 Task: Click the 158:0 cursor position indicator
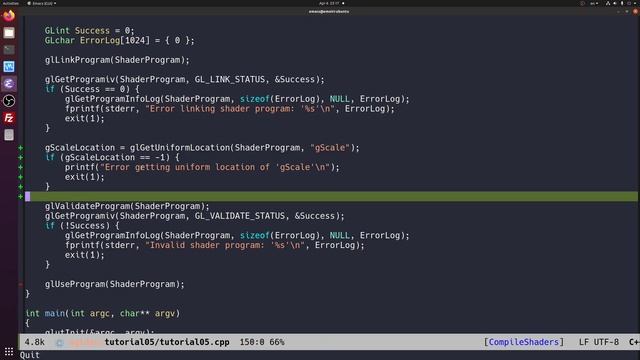tap(251, 342)
